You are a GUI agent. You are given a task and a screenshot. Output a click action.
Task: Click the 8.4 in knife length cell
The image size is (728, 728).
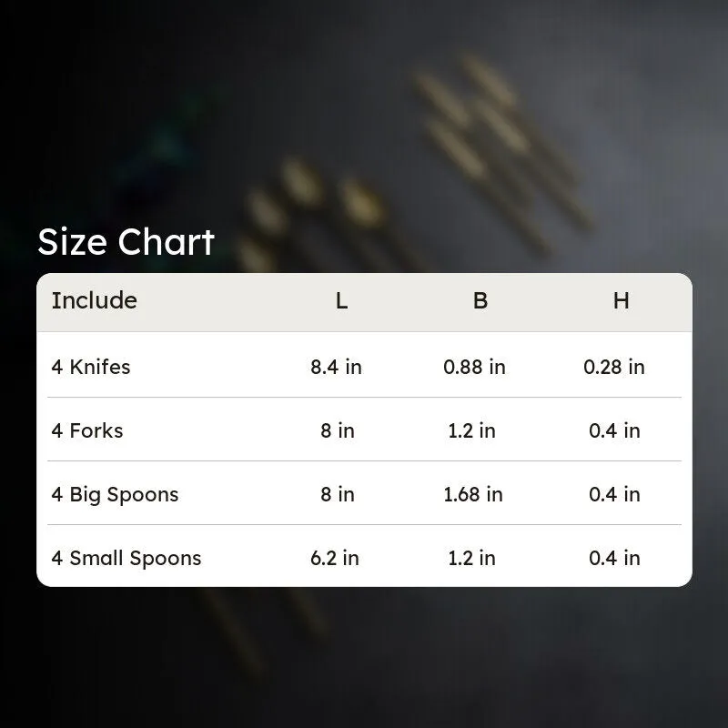pos(336,367)
